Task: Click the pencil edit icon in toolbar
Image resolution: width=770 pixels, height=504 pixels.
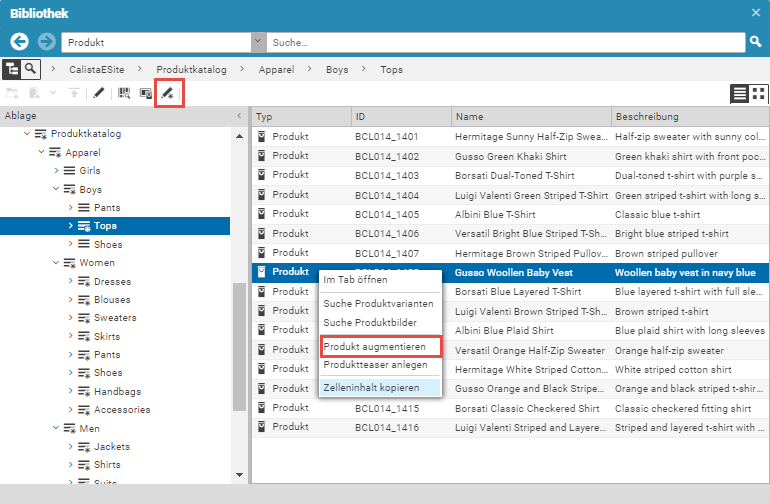Action: pos(99,94)
